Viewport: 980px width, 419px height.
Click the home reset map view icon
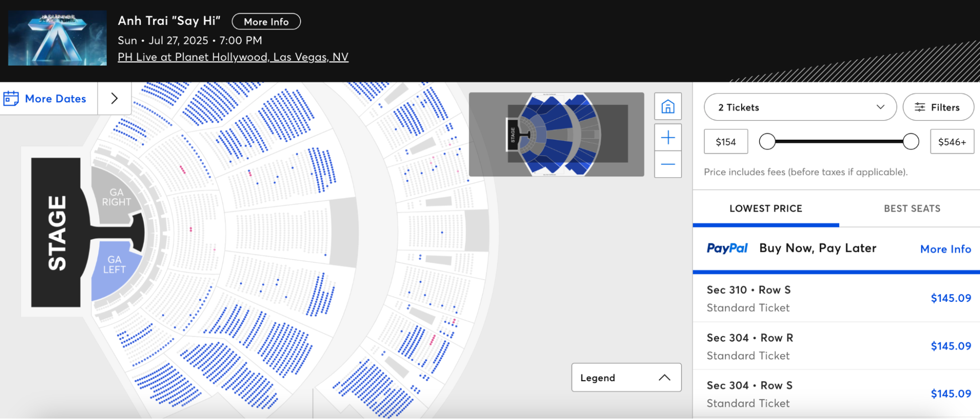[668, 106]
